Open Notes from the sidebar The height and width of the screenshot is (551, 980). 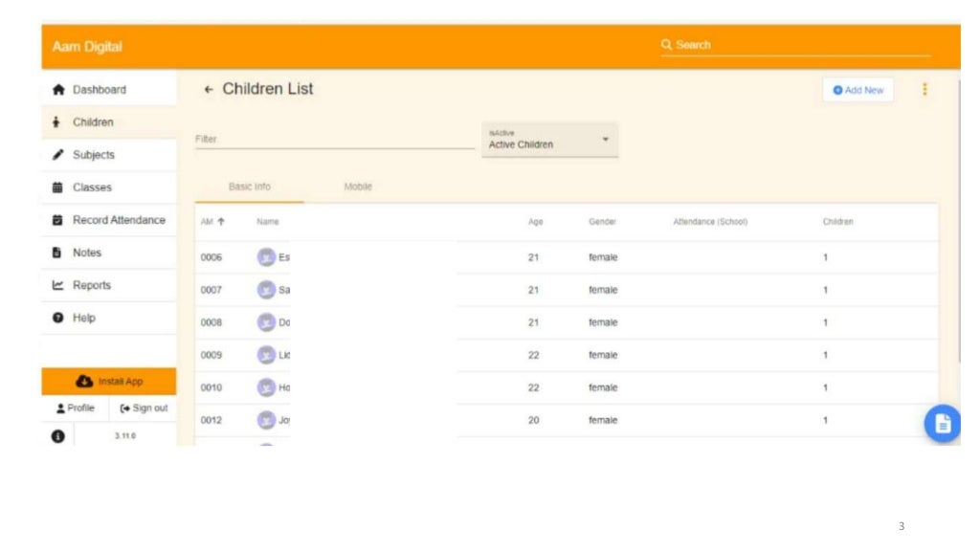[x=109, y=253]
